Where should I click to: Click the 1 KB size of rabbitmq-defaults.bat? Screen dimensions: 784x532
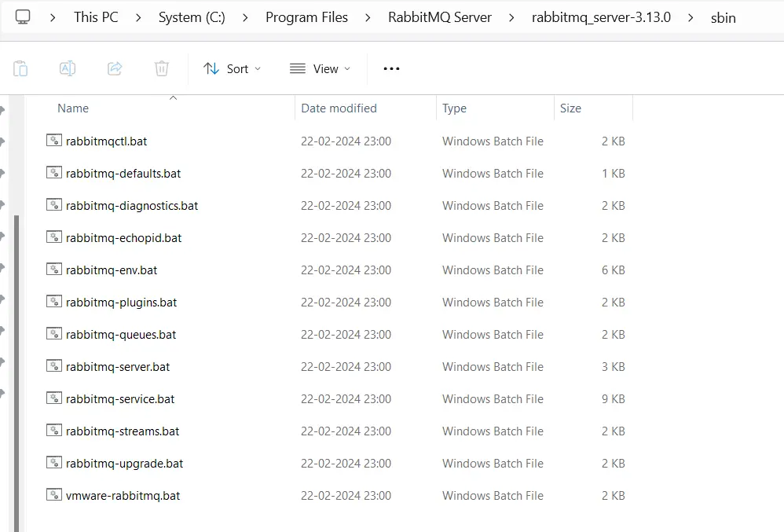(613, 174)
